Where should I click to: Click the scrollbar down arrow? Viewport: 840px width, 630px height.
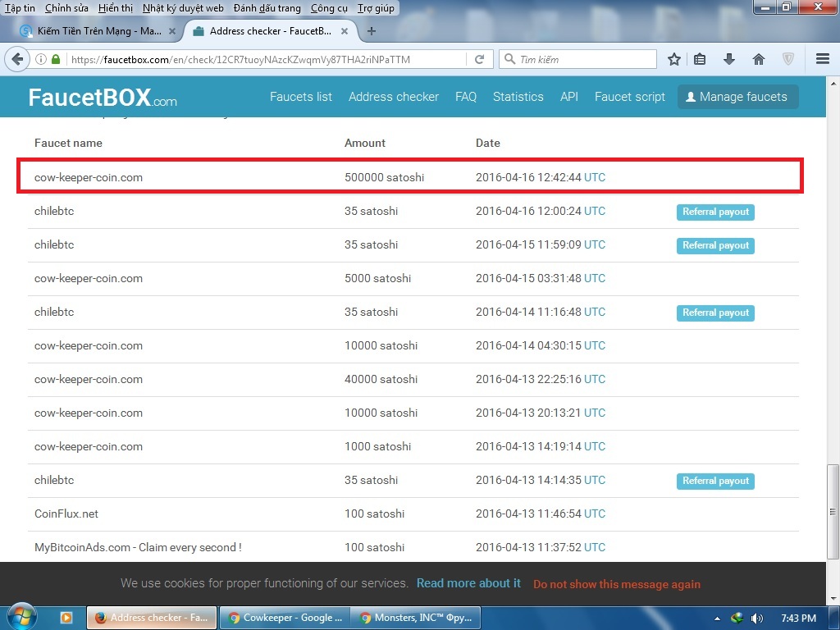click(x=833, y=598)
